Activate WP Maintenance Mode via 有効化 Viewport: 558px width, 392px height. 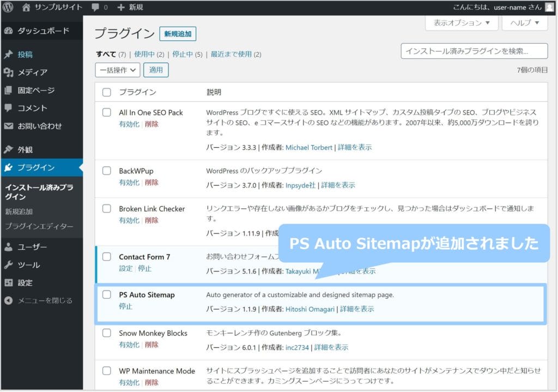(x=129, y=383)
